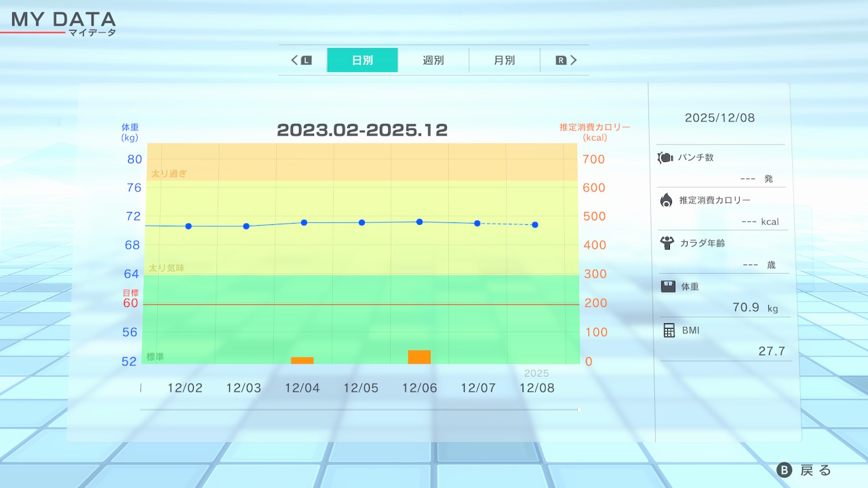Click the body age flexing figure icon
Image resolution: width=868 pixels, height=488 pixels.
point(666,243)
